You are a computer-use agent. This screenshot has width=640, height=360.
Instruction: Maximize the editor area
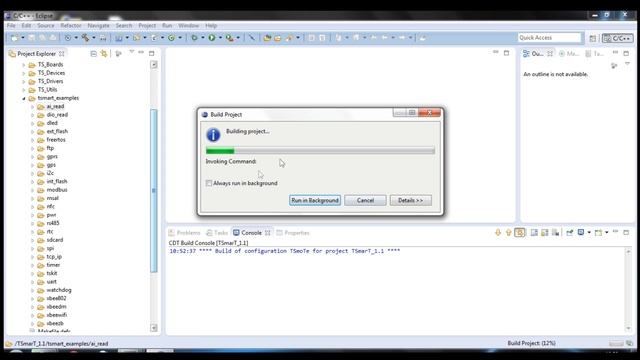506,53
